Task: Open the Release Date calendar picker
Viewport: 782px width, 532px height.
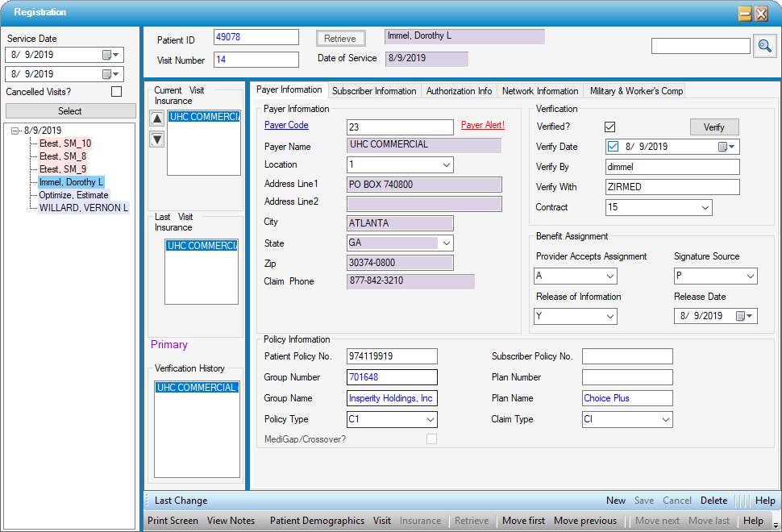Action: pos(744,316)
